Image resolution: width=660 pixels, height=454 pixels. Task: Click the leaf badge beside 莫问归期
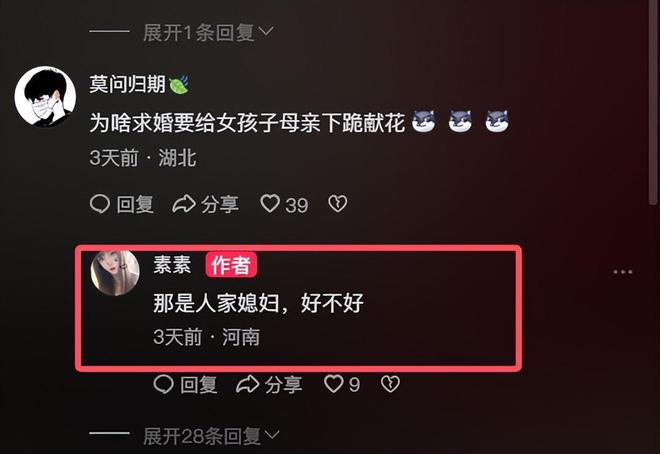pyautogui.click(x=179, y=85)
